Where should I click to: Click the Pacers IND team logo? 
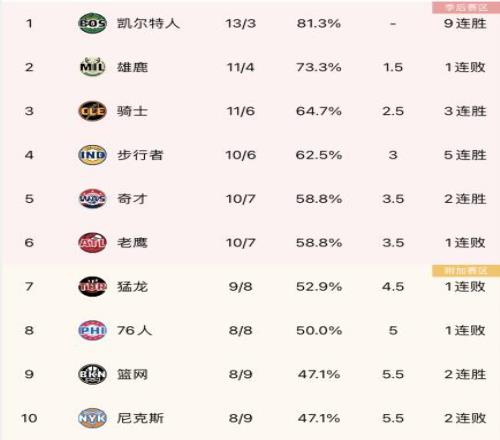coord(92,155)
